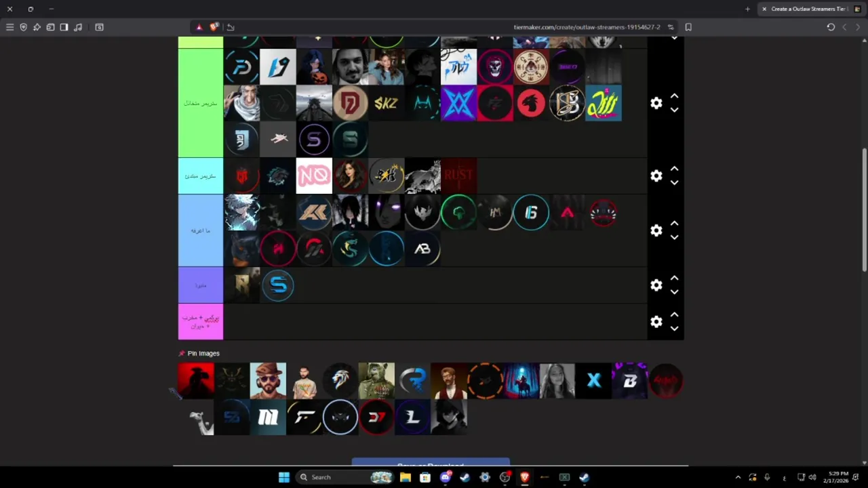Click the share page icon
Image resolution: width=868 pixels, height=488 pixels.
coord(231,27)
